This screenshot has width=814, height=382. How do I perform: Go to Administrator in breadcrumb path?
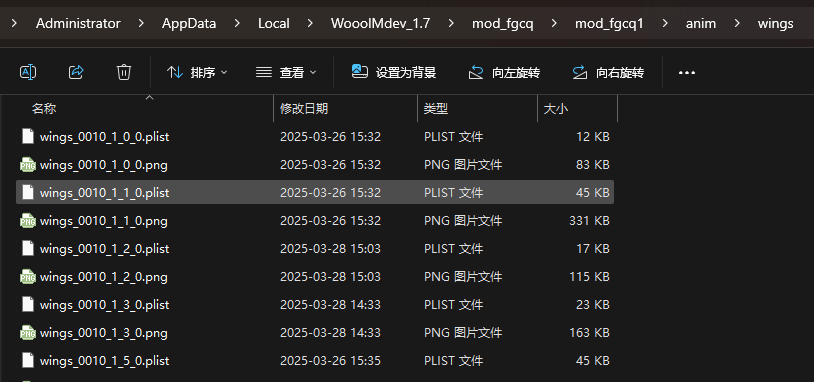point(78,23)
